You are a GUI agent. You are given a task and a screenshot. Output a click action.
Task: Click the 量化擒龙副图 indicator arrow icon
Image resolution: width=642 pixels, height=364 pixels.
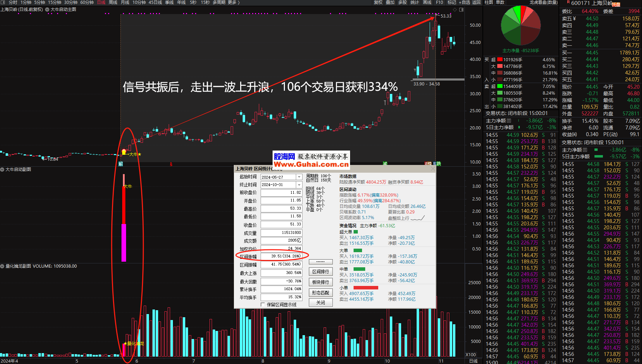point(2,266)
